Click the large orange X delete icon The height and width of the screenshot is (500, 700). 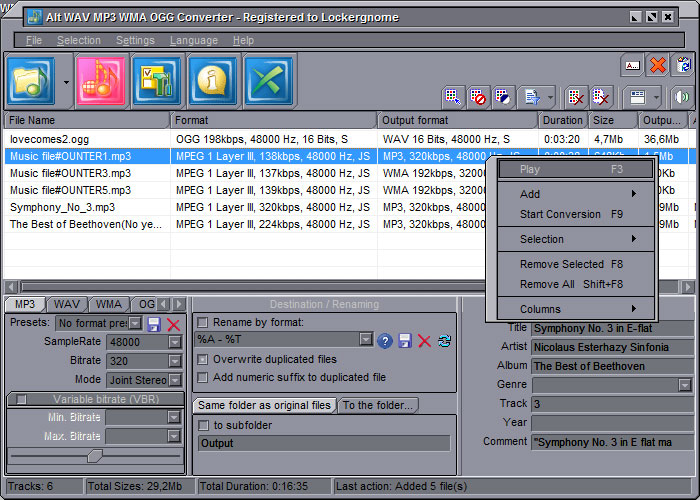tap(658, 66)
